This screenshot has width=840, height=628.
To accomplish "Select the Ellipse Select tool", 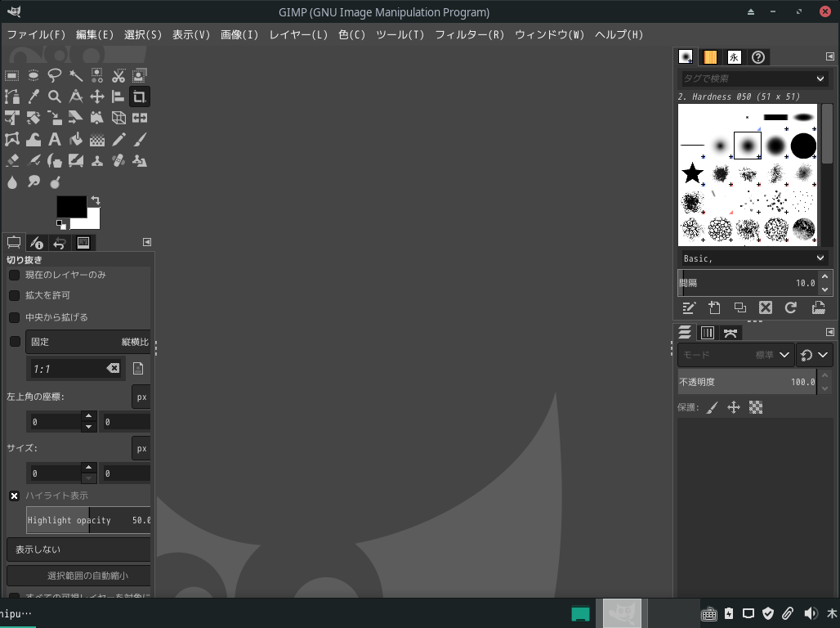I will 34,75.
